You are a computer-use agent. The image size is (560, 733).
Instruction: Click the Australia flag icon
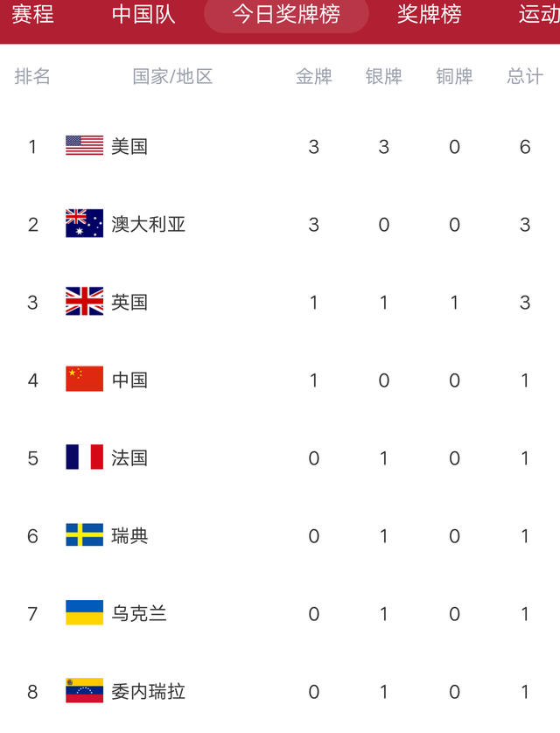(84, 223)
